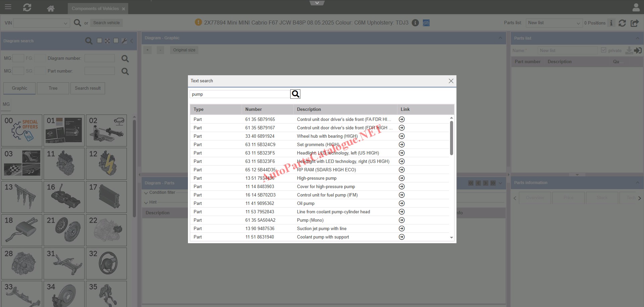Open the hamburger menu icon
The width and height of the screenshot is (644, 307).
(x=8, y=7)
